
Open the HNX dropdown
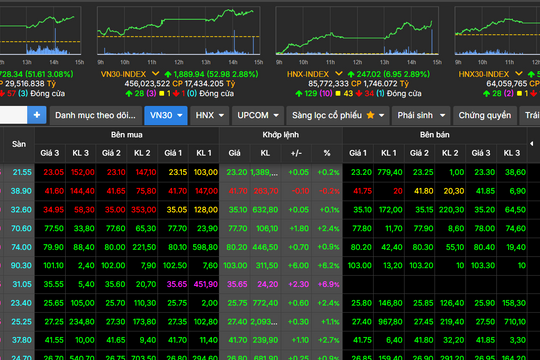coord(209,115)
